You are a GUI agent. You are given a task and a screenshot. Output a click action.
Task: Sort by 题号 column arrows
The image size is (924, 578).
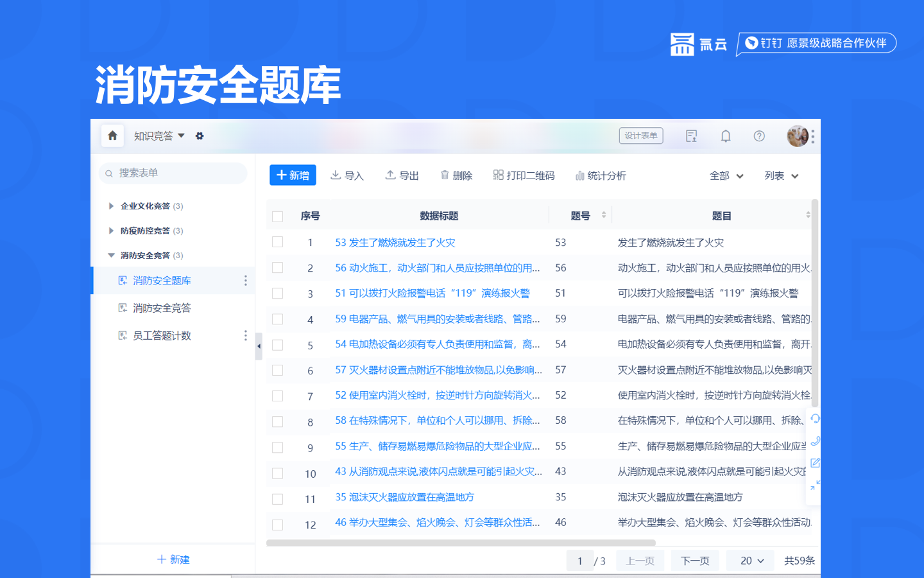click(604, 215)
